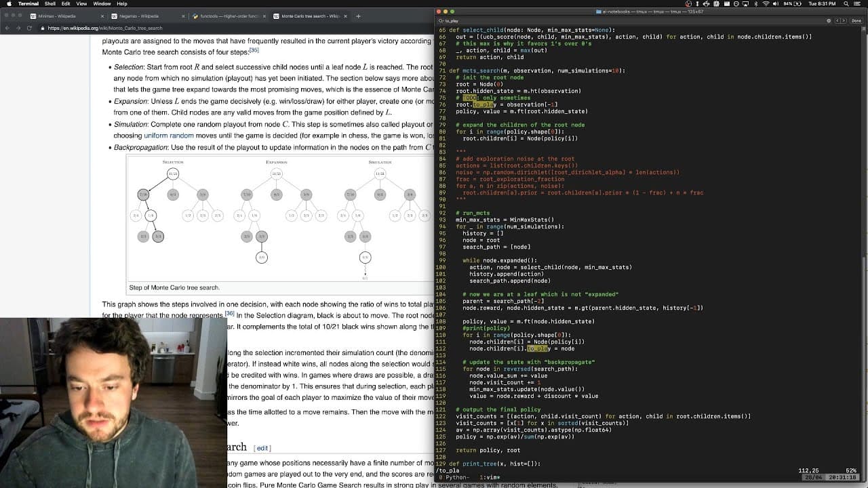Open a new browser tab
Screen dimensions: 868x488
358,16
